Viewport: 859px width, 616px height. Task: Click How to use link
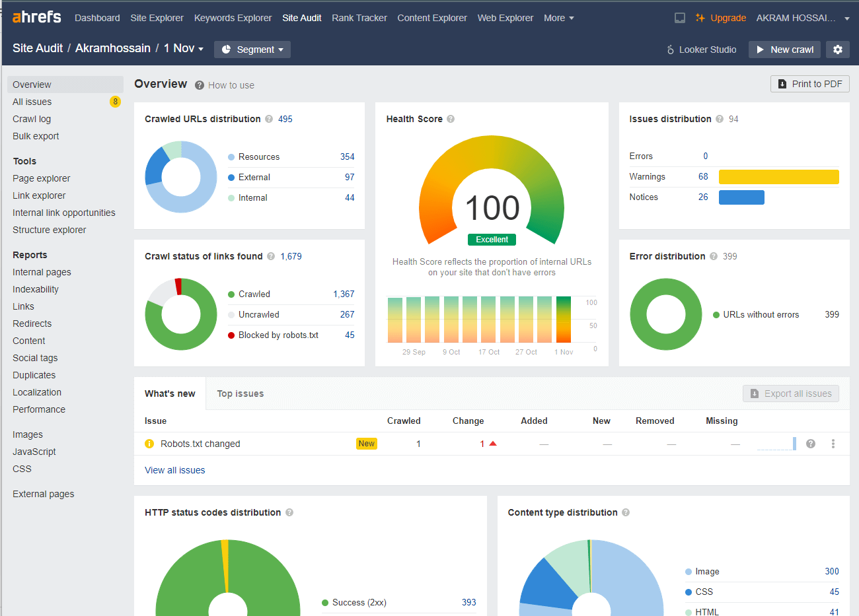(x=231, y=85)
